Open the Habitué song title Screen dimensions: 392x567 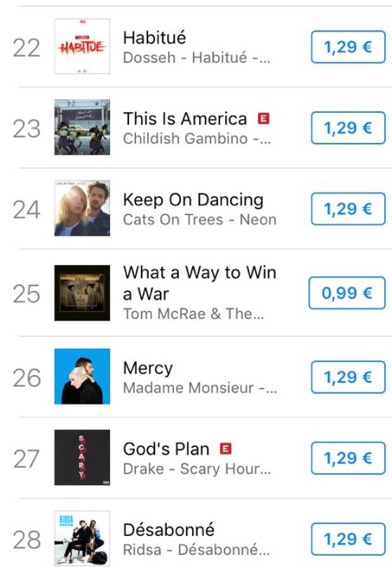(x=155, y=37)
